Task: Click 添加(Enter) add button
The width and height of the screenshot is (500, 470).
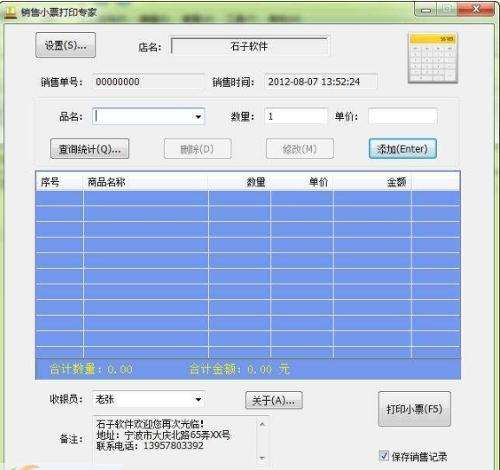Action: [403, 149]
